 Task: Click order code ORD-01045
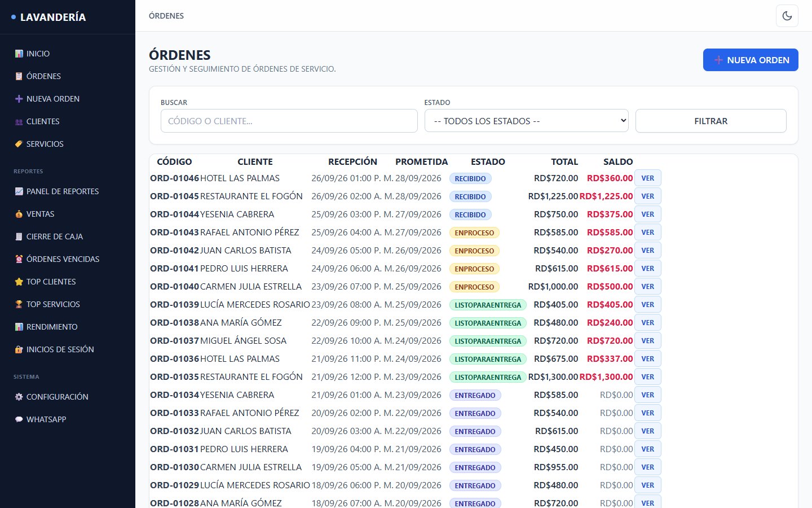point(175,196)
